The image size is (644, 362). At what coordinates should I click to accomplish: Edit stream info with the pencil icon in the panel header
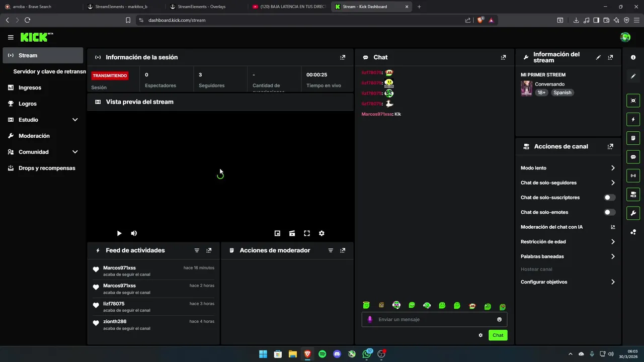pyautogui.click(x=598, y=57)
